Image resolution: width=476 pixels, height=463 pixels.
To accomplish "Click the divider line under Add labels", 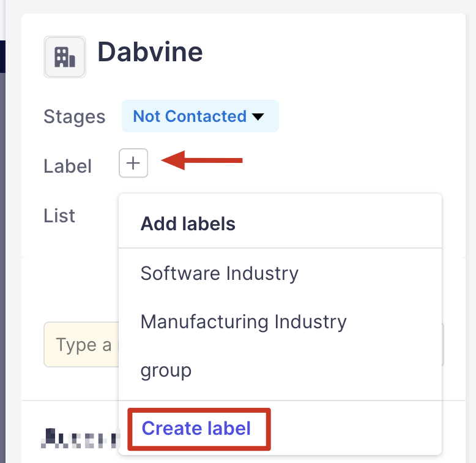I will click(x=280, y=248).
